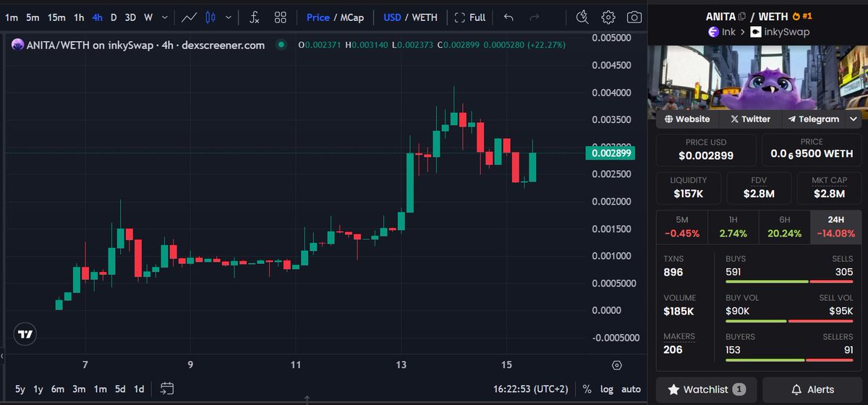Toggle percent scale on price axis
868x405 pixels.
coord(587,389)
